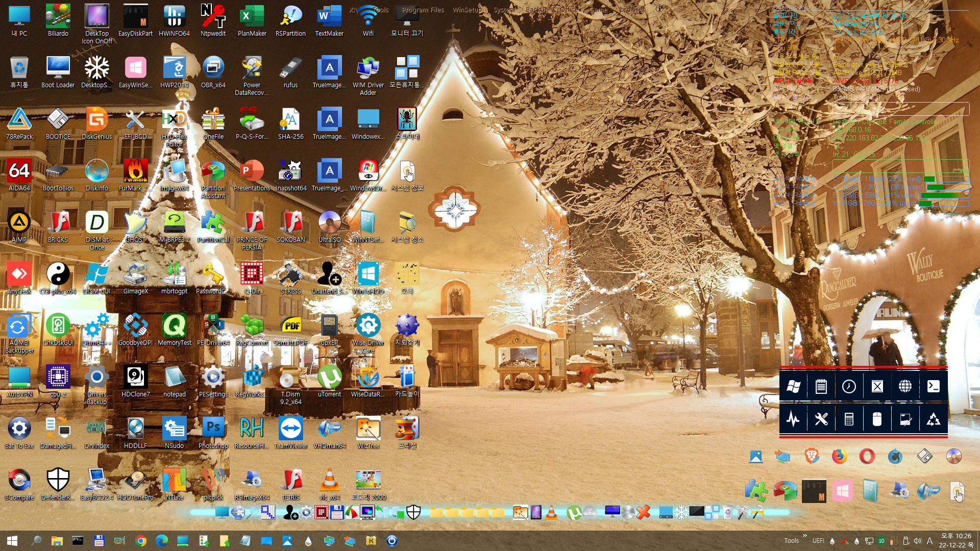Open System in top launcher bar
Image resolution: width=980 pixels, height=551 pixels.
click(x=504, y=10)
